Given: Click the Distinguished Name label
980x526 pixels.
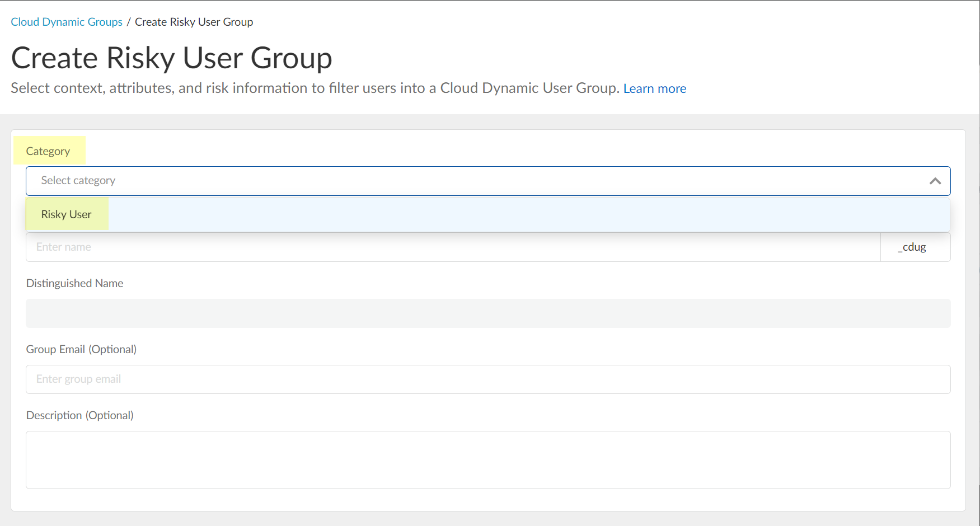Looking at the screenshot, I should (x=74, y=283).
